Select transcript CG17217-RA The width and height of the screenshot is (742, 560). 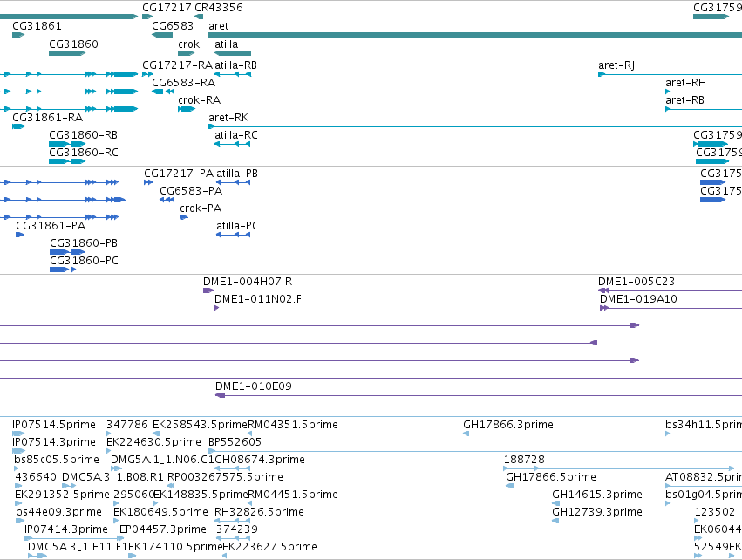click(178, 65)
